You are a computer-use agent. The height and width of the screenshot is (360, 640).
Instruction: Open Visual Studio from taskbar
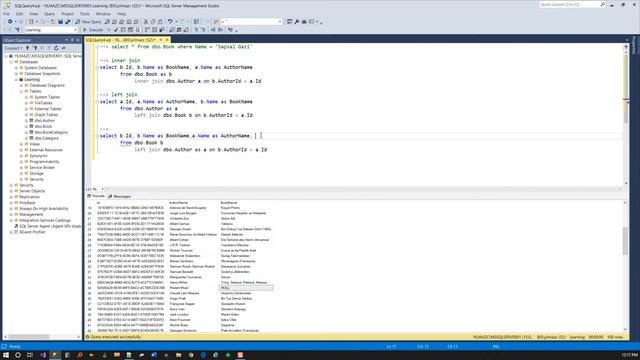(43, 355)
